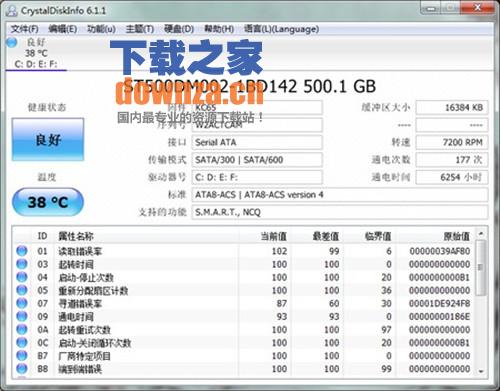Select the disk tab showing C: D: E: F:
500x391 pixels.
point(36,53)
